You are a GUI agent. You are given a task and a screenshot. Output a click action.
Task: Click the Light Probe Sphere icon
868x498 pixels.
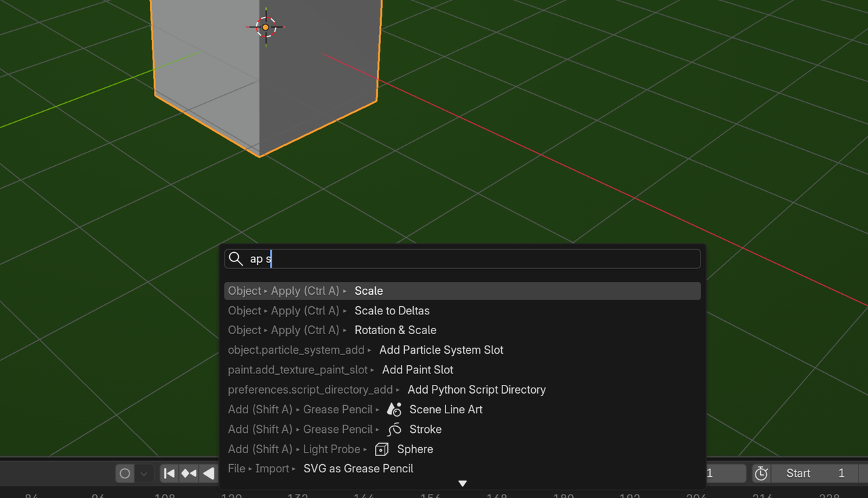pos(382,449)
